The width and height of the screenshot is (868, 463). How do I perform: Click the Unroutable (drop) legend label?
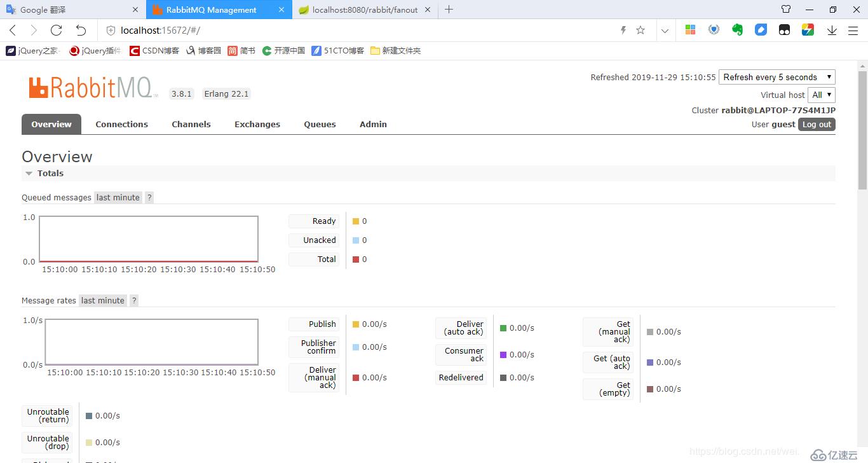click(x=47, y=443)
